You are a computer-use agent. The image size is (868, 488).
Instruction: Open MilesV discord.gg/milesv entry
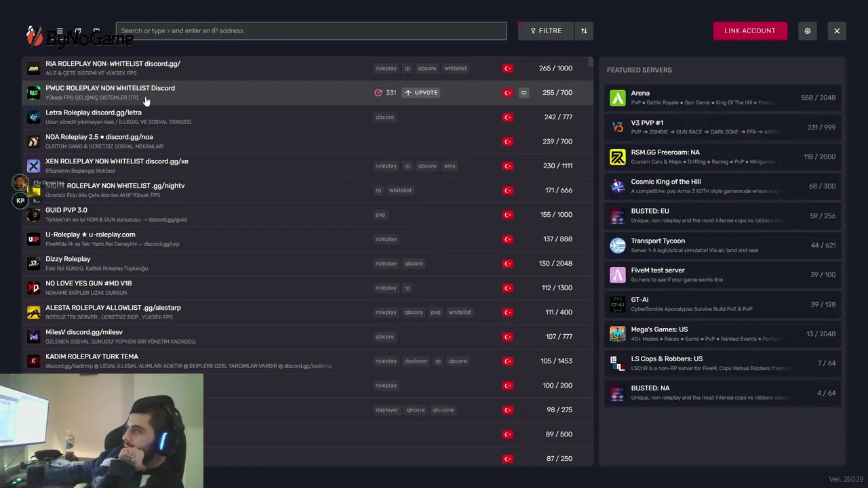click(x=307, y=337)
